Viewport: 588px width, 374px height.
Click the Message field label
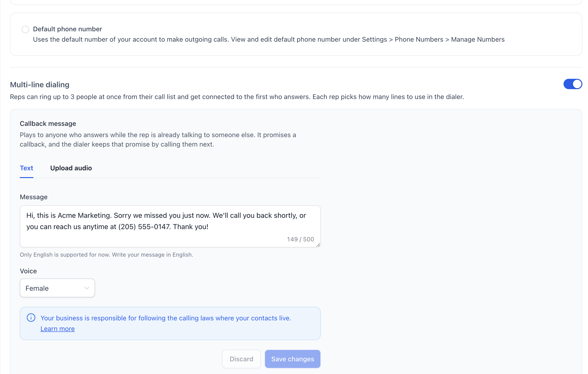(x=34, y=197)
